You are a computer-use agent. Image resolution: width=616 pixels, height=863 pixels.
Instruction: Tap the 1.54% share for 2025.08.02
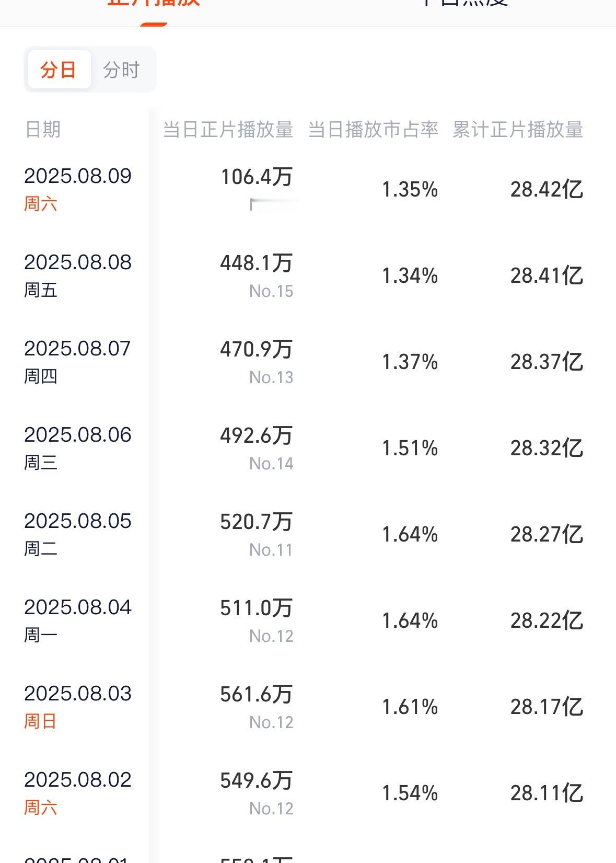point(410,793)
